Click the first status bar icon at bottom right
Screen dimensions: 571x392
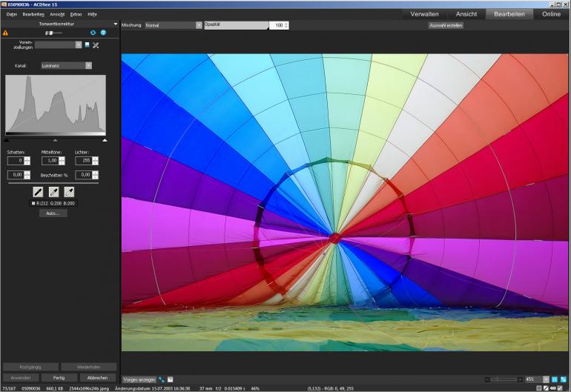coord(538,388)
